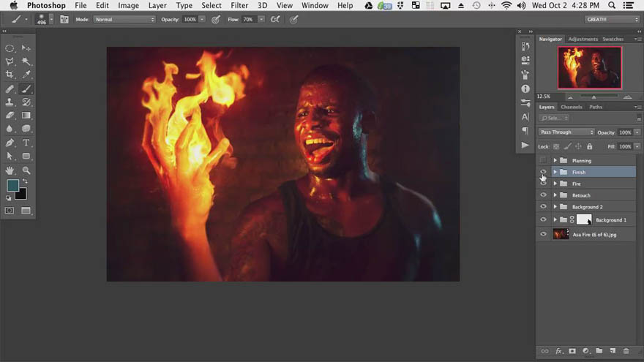Select the Polygonal Lasso tool
Screen dimensions: 644x362
pos(10,61)
